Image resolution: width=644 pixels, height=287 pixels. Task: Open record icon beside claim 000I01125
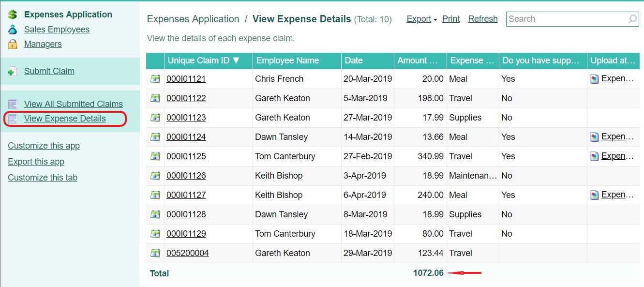155,156
